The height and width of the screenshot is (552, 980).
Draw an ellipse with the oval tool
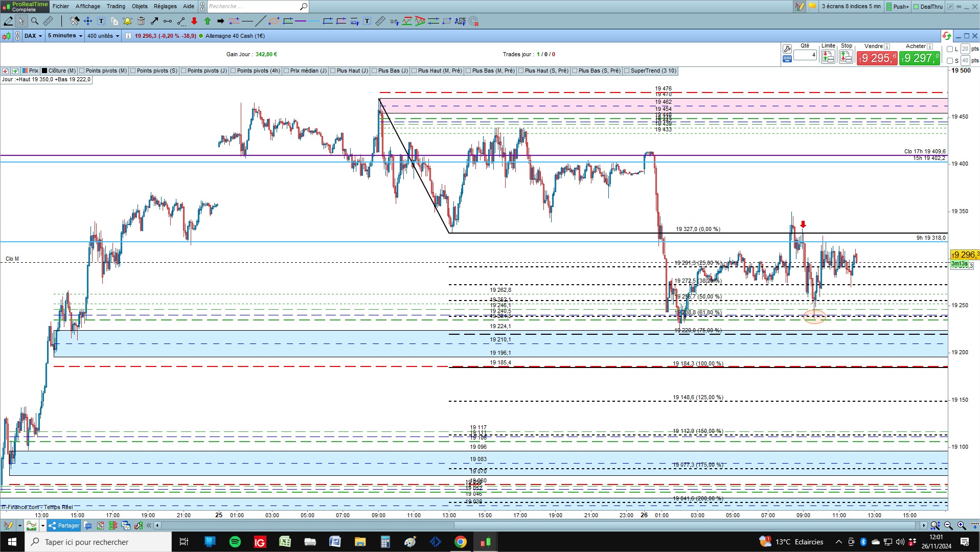click(274, 21)
